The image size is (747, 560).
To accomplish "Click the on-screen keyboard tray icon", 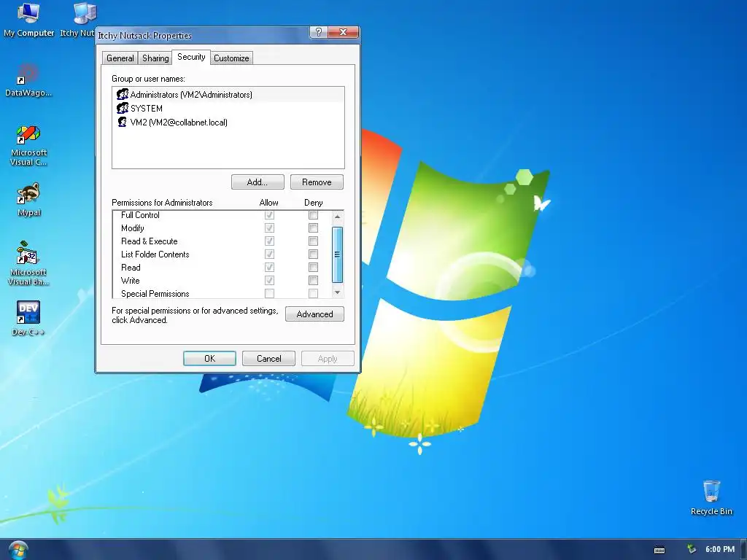I will [659, 550].
